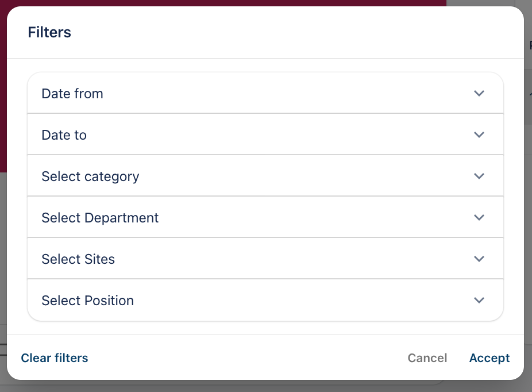Click the chevron icon beside Date to
The width and height of the screenshot is (532, 392).
tap(479, 134)
